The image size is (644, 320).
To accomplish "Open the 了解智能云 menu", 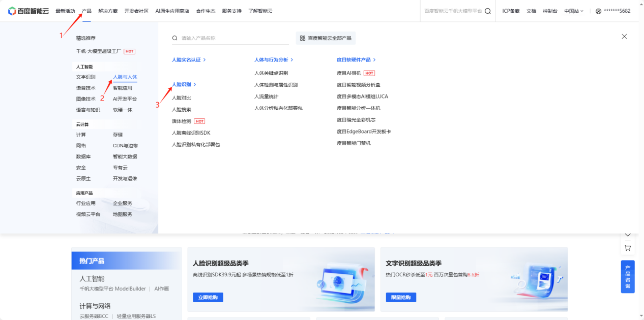I will pyautogui.click(x=260, y=11).
